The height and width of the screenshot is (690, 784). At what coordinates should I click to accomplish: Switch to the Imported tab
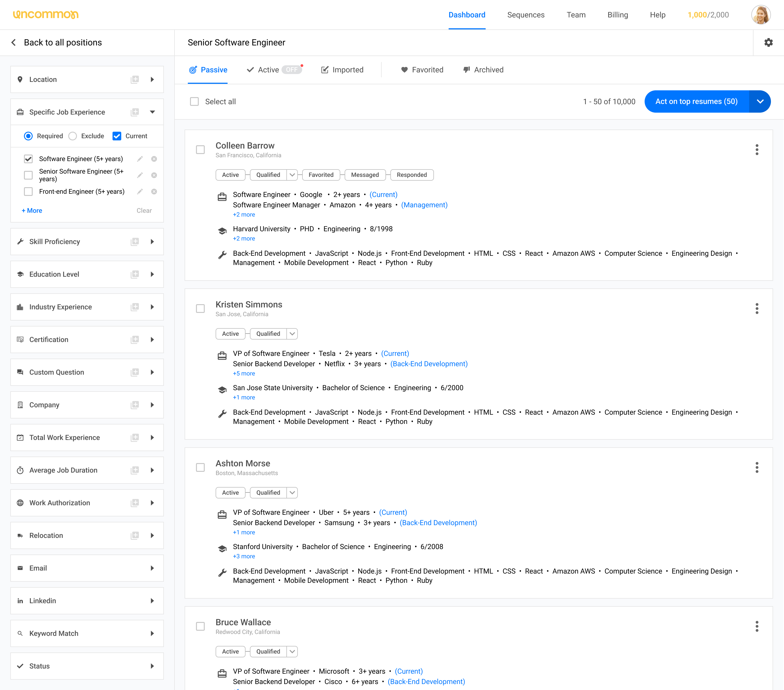(342, 70)
